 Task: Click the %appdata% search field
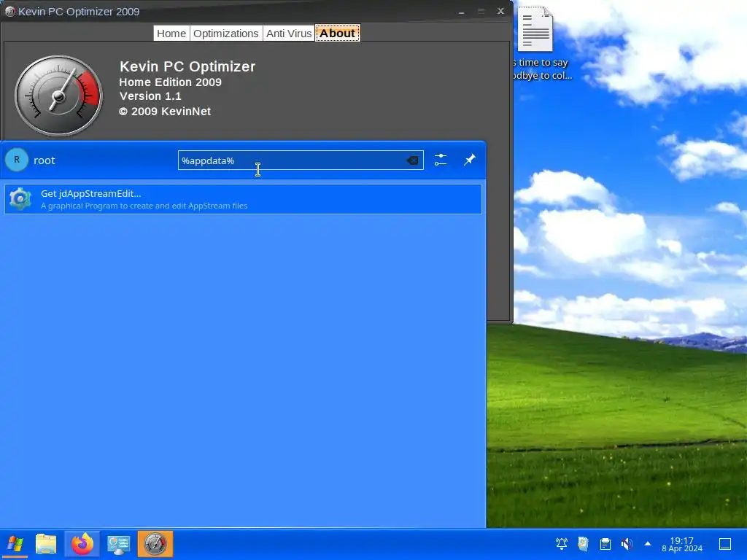301,160
